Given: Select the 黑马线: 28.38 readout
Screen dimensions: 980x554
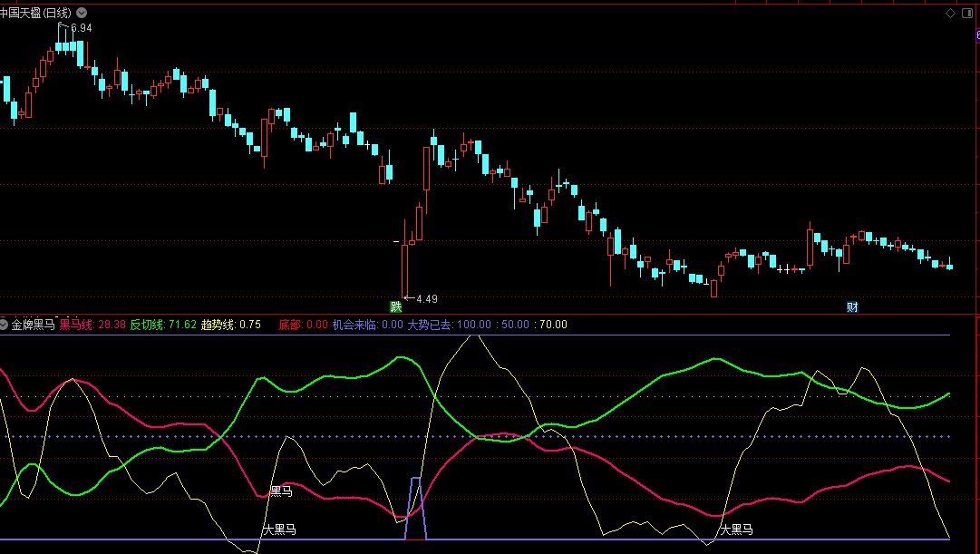Looking at the screenshot, I should (92, 325).
